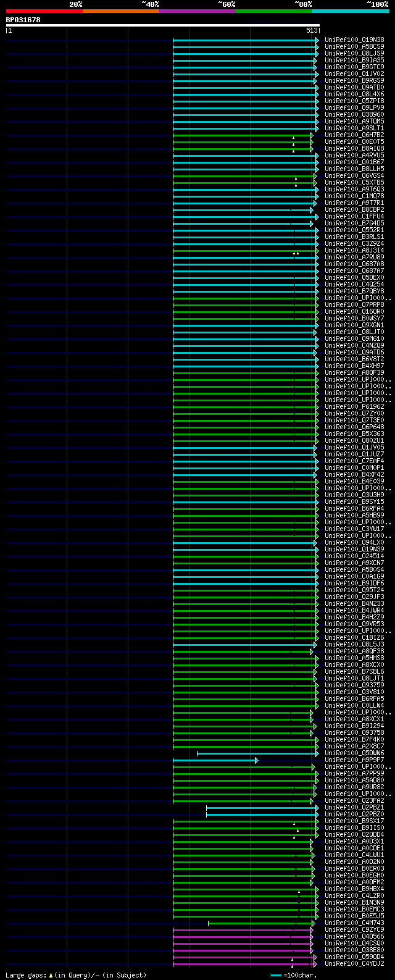The image size is (395, 980).
Task: Select hit UniRef100_Q3U3H9
Action: click(354, 495)
